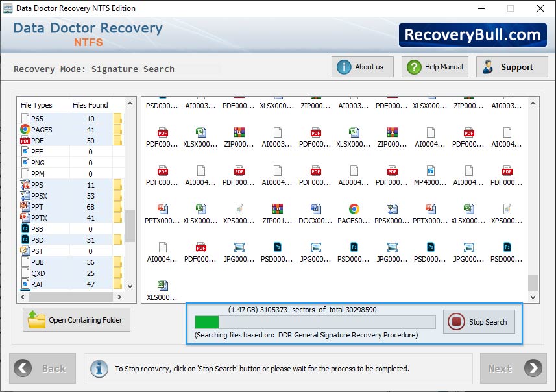Viewport: 556px width, 392px height.
Task: Stop the search with Stop Search button
Action: [479, 322]
